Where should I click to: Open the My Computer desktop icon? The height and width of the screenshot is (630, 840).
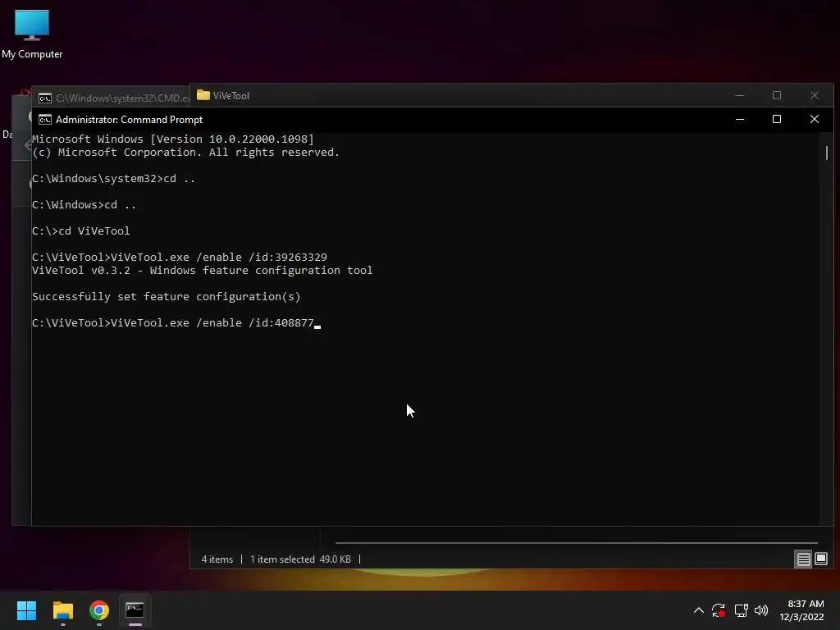[x=32, y=34]
